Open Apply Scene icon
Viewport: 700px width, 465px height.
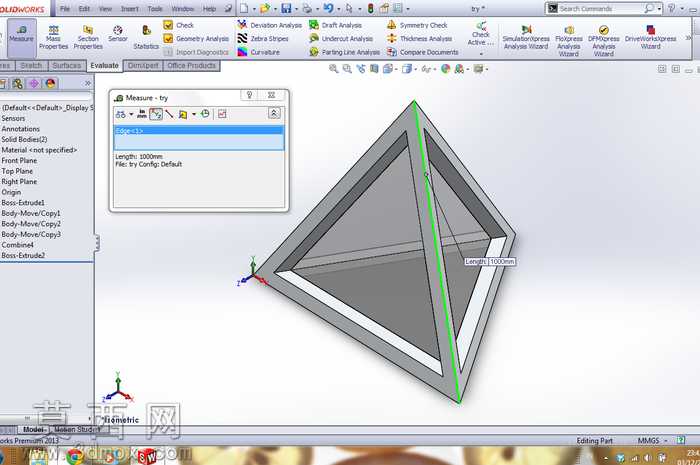click(x=459, y=69)
